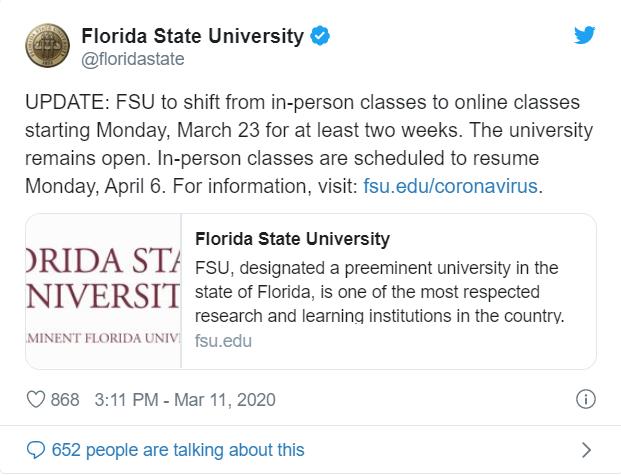Click the card description about preeminent university

(379, 292)
